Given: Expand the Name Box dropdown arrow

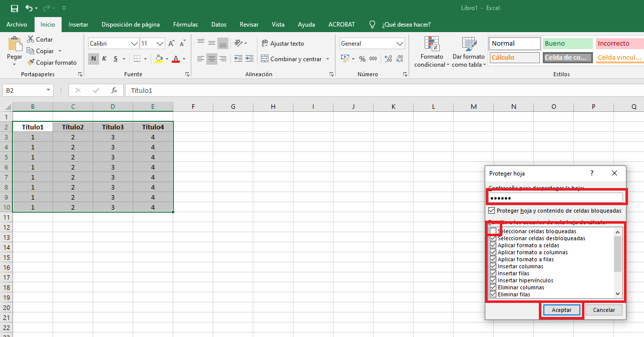Looking at the screenshot, I should [x=49, y=90].
